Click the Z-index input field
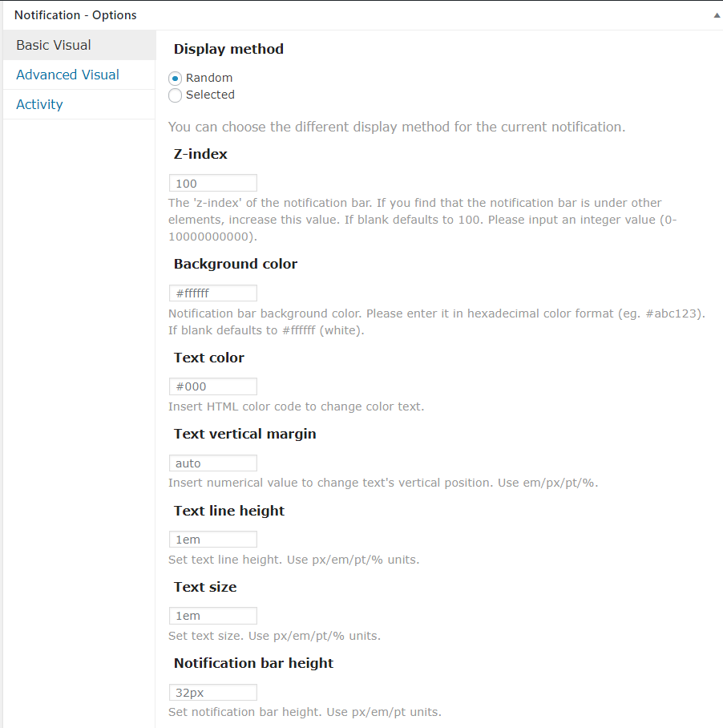Viewport: 723px width, 728px height. (213, 184)
